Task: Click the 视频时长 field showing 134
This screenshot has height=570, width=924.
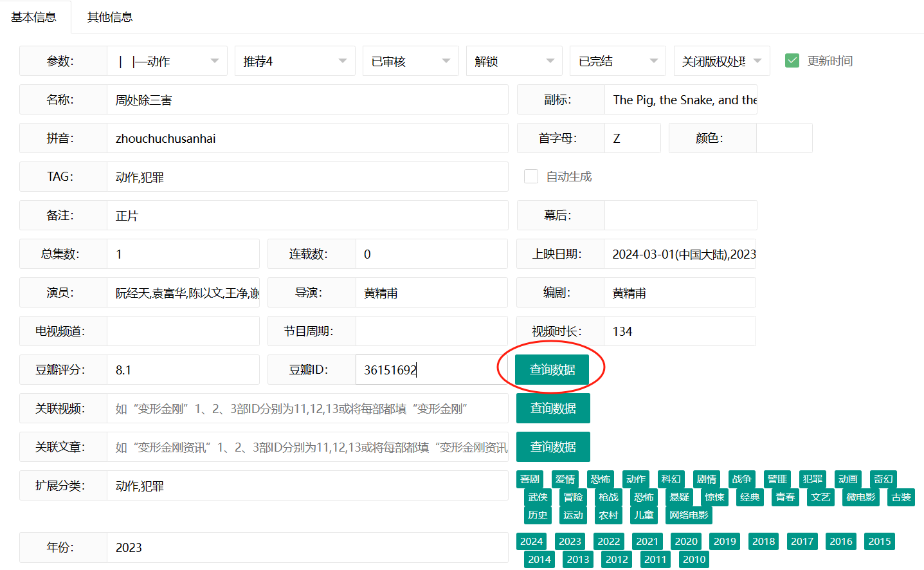Action: tap(680, 331)
